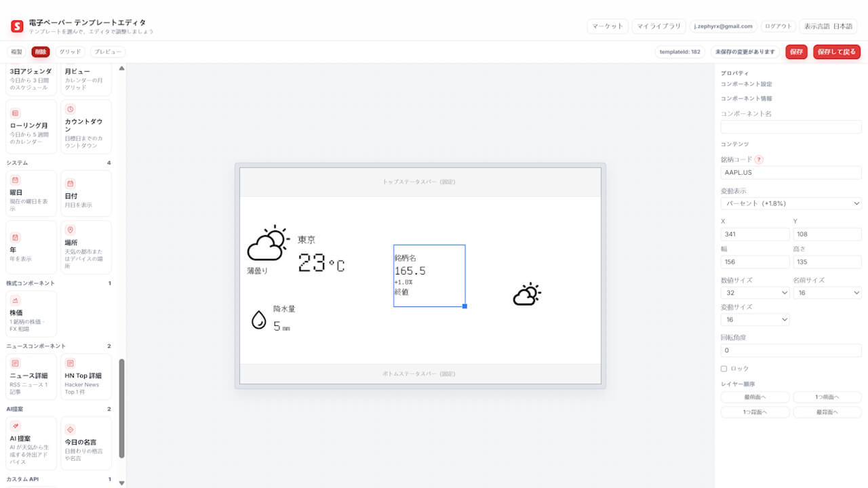
Task: Add the 3日アジェンダ component card
Action: (31, 79)
